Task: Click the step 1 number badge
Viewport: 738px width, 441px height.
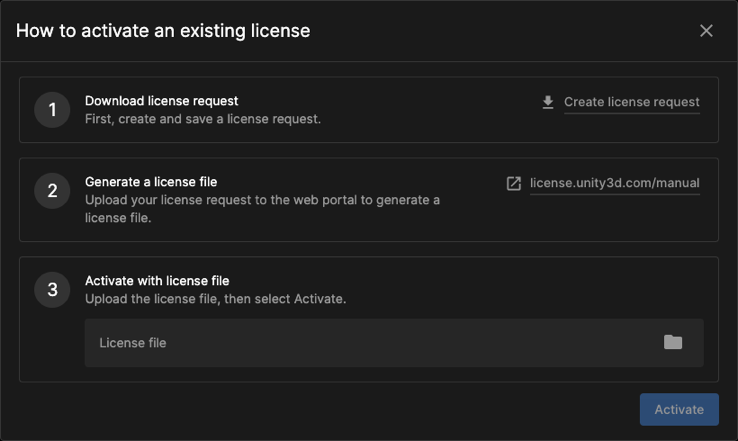Action: 52,110
